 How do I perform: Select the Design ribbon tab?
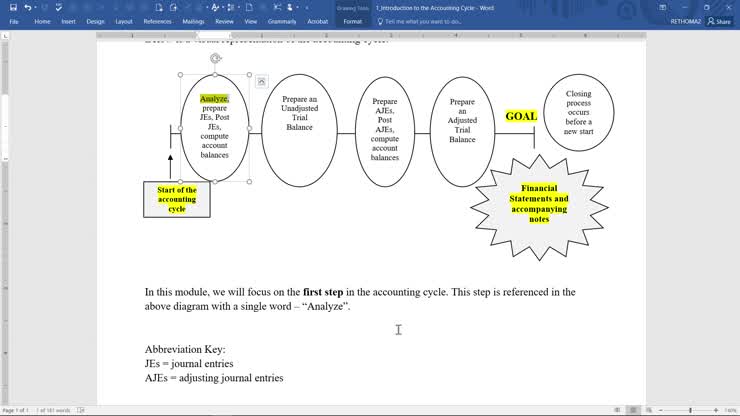click(95, 22)
